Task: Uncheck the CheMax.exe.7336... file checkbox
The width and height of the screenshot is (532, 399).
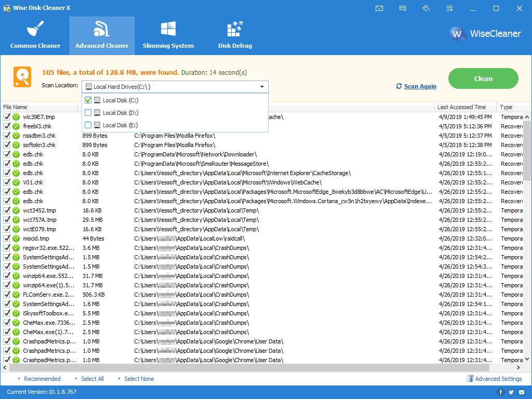Action: pyautogui.click(x=7, y=323)
